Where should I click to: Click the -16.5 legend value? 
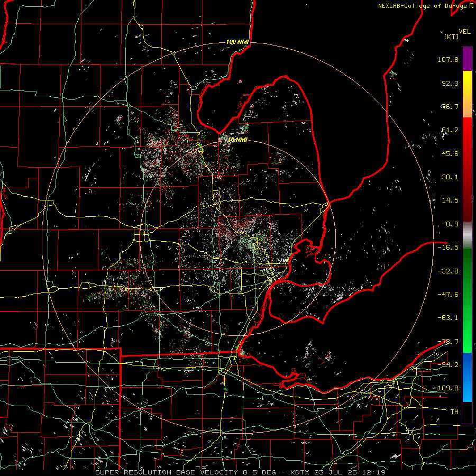tap(448, 248)
